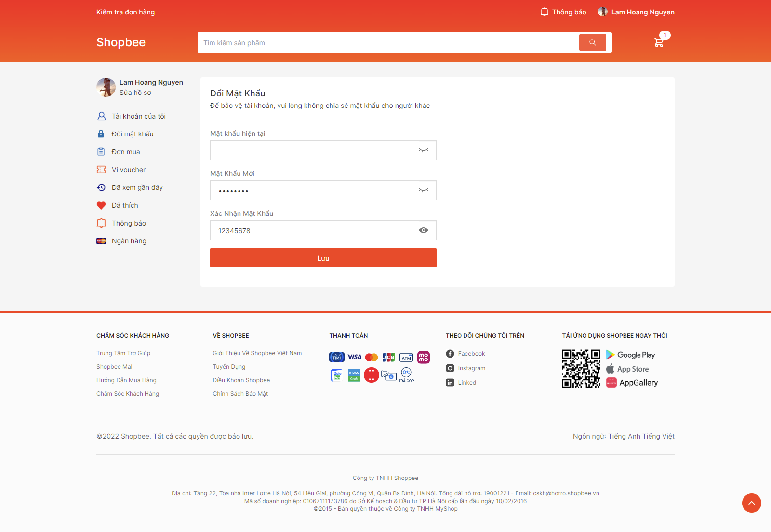Open Tài khoản của tôi menu item

coord(139,116)
